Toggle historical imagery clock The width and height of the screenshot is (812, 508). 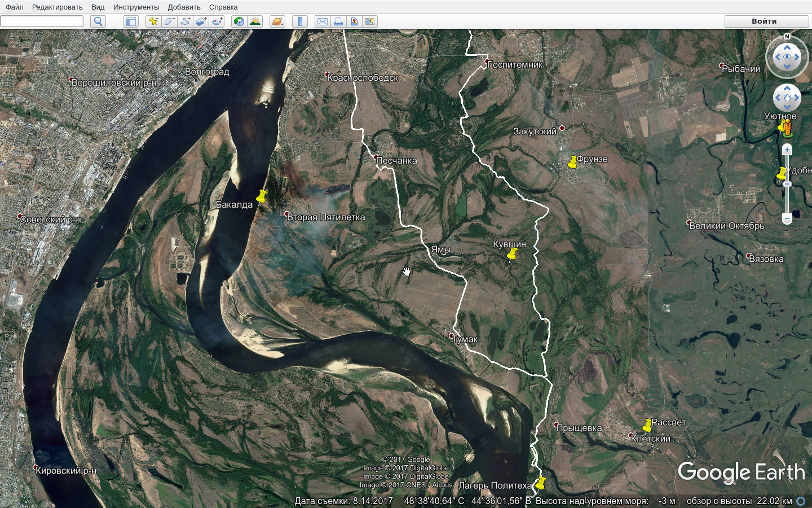pyautogui.click(x=239, y=21)
